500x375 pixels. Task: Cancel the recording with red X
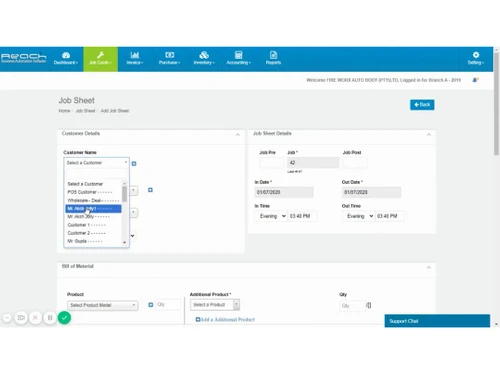35,318
